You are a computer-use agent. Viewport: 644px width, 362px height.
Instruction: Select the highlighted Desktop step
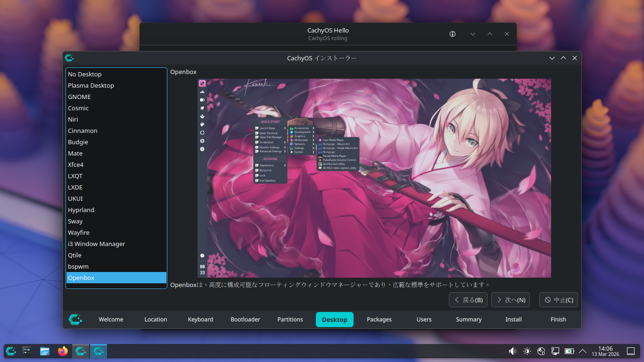tap(335, 320)
